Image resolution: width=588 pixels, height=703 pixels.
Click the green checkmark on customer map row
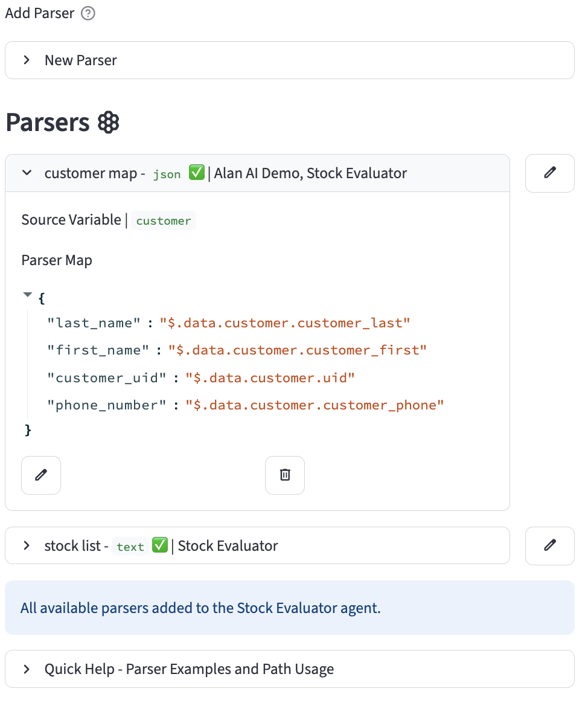coord(196,173)
